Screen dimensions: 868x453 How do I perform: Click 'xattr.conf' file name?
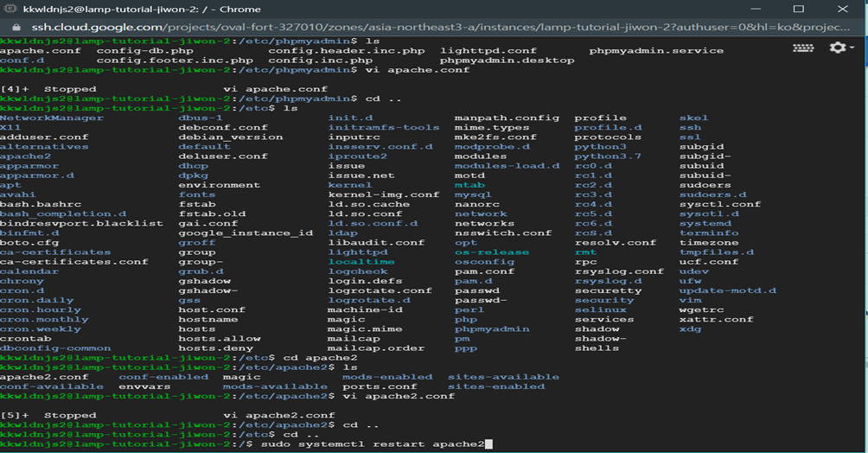click(717, 320)
